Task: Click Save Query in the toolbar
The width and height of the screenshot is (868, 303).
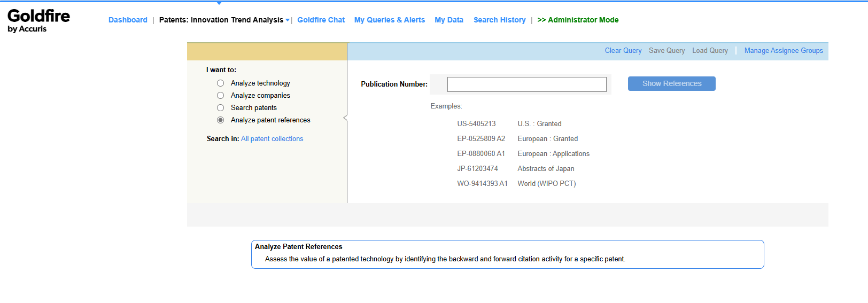Action: point(666,51)
